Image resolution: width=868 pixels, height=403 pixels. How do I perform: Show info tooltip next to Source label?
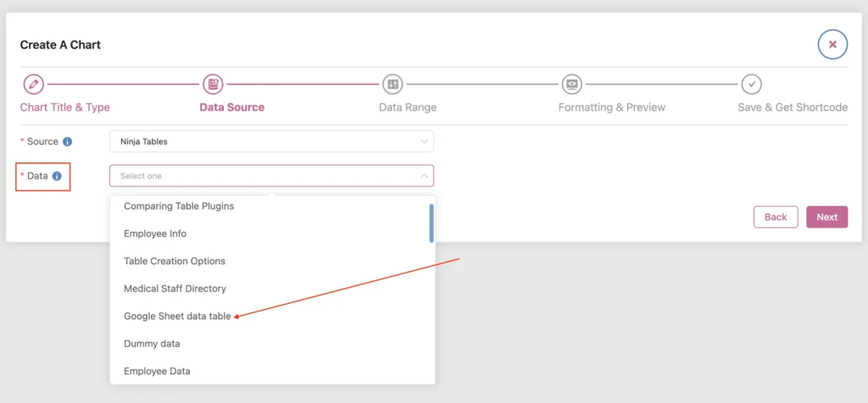[68, 141]
